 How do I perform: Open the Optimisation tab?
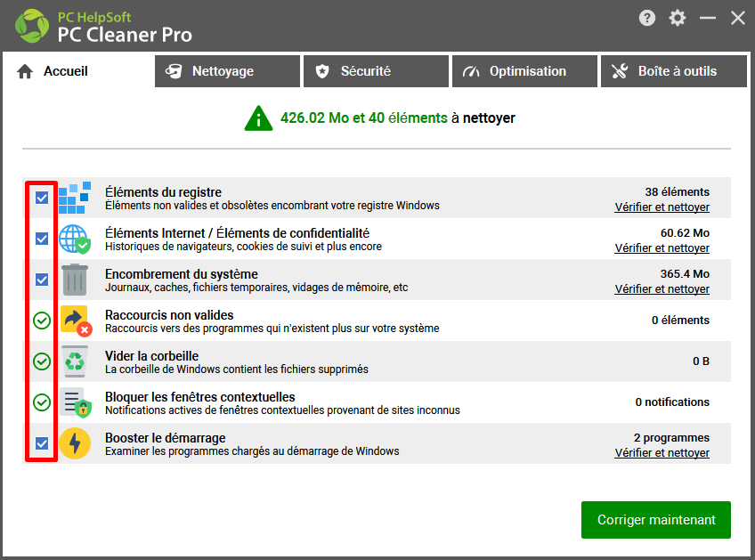point(524,71)
